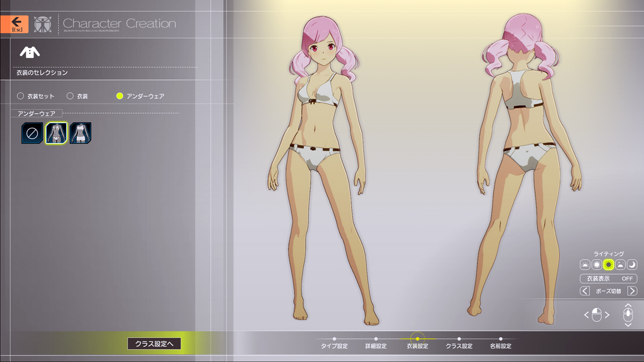Click the previous pose left arrow
This screenshot has height=362, width=644.
[x=585, y=291]
